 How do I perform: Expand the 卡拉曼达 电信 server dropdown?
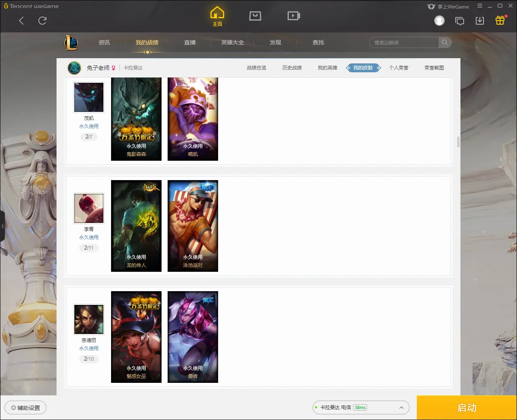coord(361,407)
